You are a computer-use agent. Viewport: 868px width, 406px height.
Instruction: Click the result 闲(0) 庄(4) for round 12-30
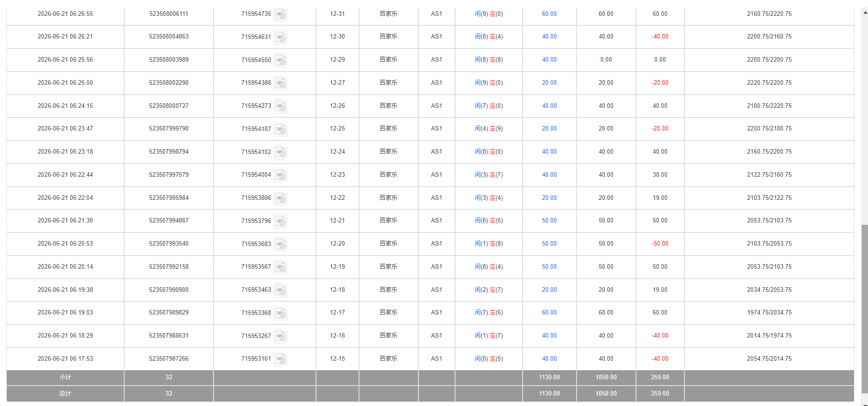489,37
